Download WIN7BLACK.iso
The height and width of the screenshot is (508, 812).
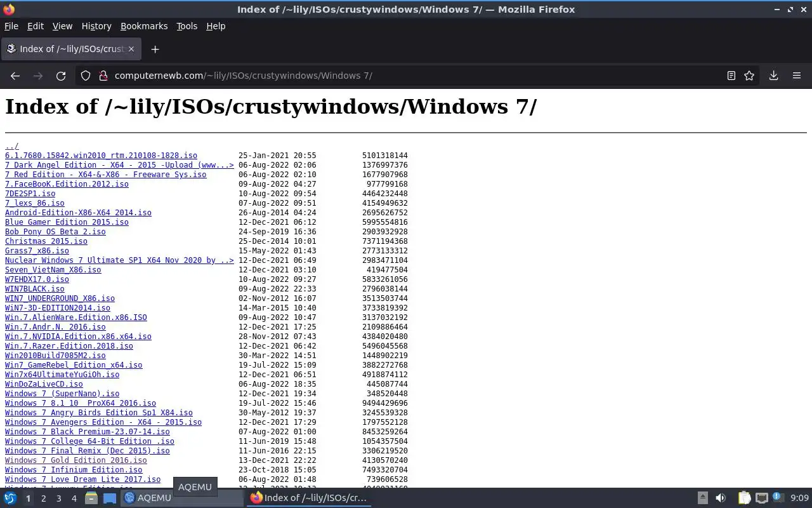click(34, 289)
